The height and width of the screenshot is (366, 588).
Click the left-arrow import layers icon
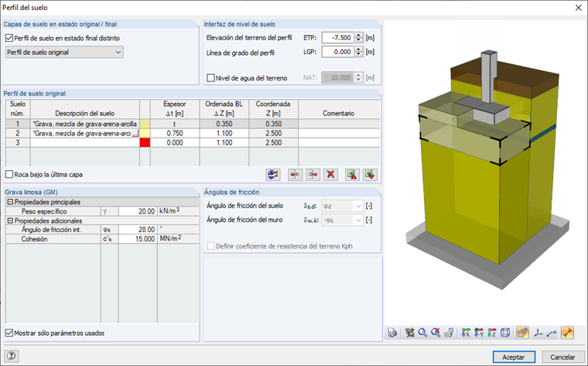coord(295,175)
